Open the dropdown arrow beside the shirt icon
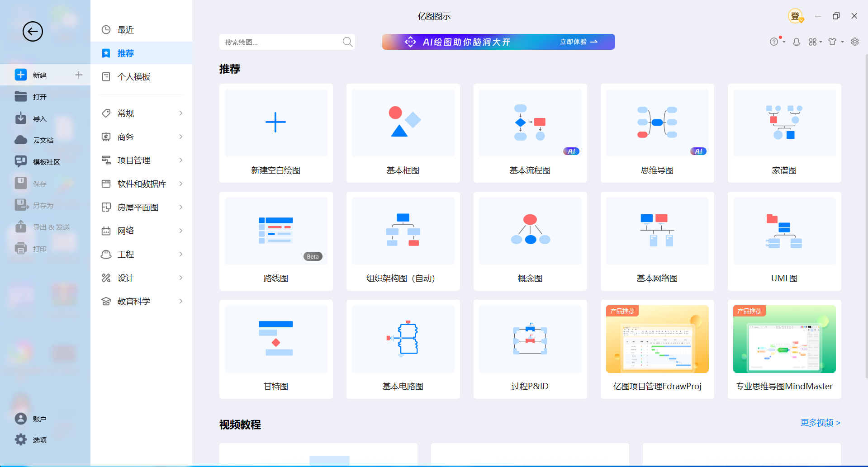The width and height of the screenshot is (868, 467). point(842,42)
